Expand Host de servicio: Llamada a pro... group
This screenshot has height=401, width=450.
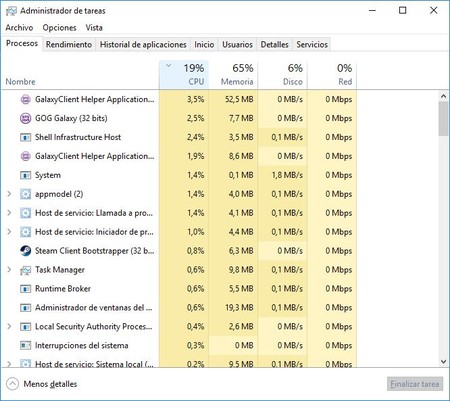(x=9, y=213)
